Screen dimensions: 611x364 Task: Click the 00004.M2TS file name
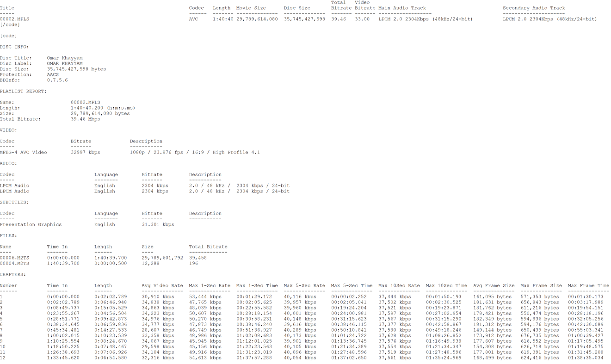(14, 263)
